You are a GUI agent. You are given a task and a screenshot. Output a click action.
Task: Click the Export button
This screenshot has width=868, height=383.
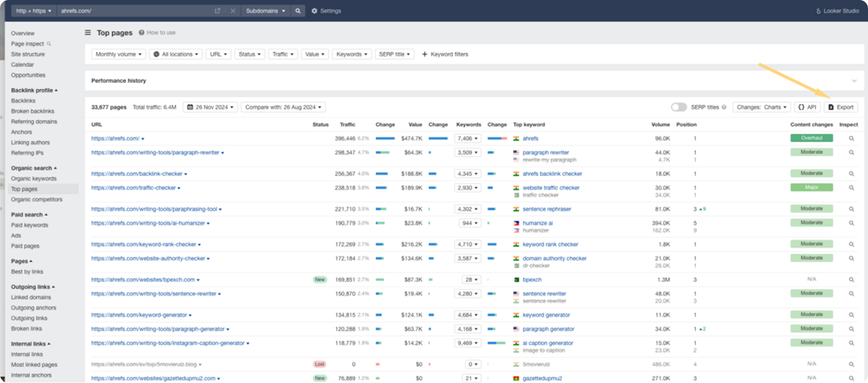click(841, 107)
